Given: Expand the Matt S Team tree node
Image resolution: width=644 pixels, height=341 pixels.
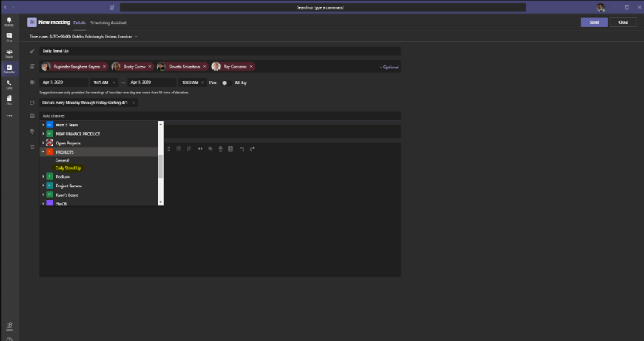Looking at the screenshot, I should point(43,125).
